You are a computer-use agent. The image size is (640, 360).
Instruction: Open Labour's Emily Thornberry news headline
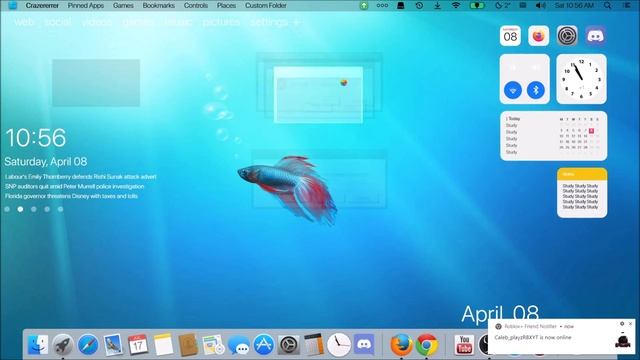click(x=81, y=177)
